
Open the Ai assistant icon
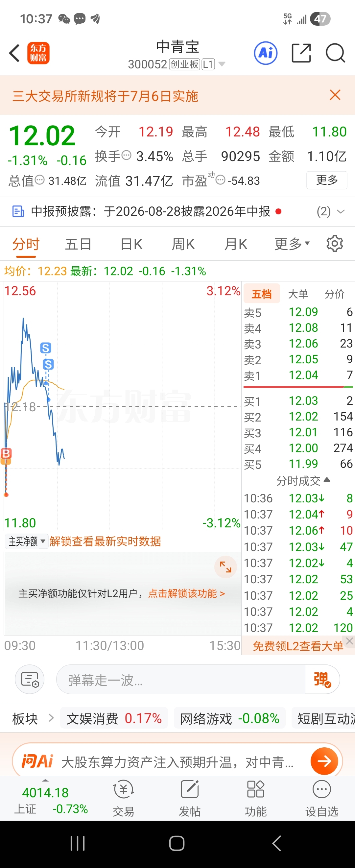pos(265,53)
